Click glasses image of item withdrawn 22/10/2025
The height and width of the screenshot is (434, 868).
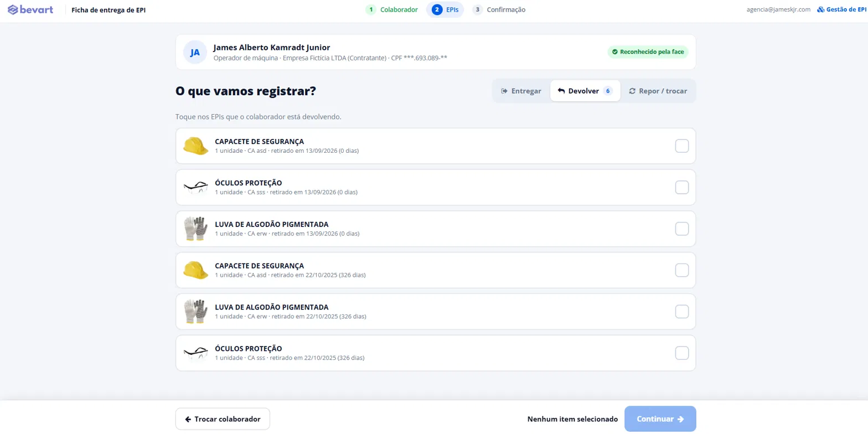[195, 353]
